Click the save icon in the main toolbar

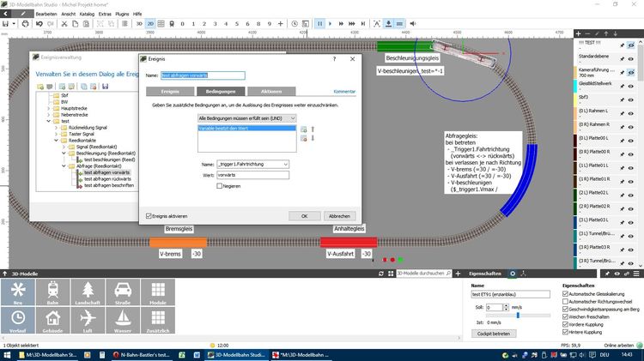(x=5, y=24)
